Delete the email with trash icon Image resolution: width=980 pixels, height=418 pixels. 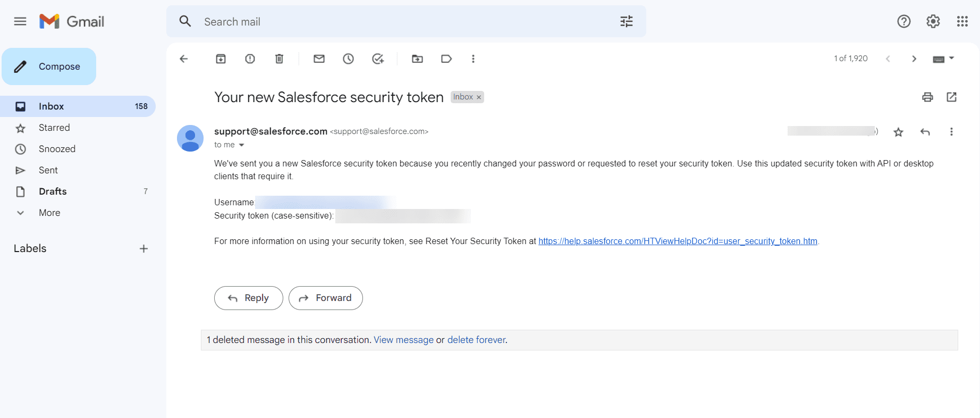click(279, 59)
